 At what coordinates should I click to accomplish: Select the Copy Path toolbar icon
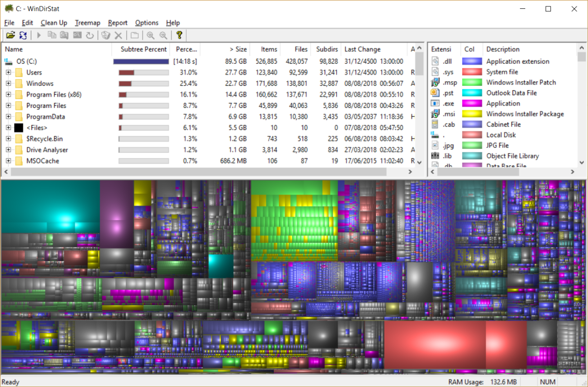point(52,35)
